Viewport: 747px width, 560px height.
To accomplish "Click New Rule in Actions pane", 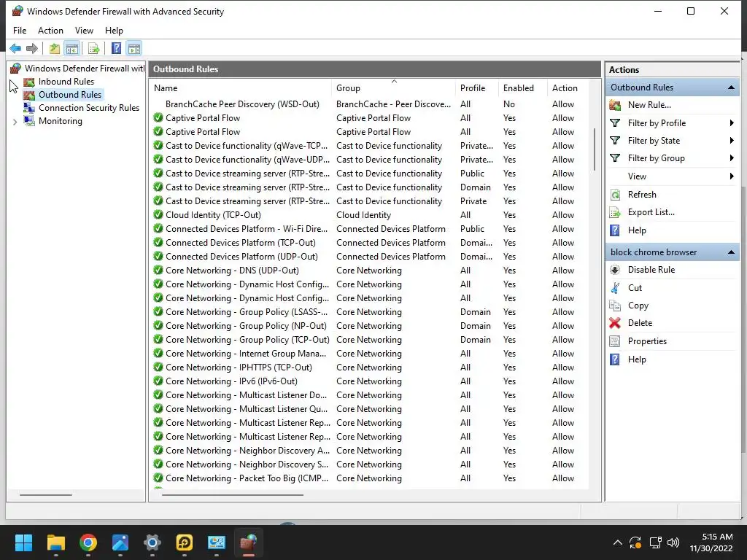I will click(x=649, y=105).
